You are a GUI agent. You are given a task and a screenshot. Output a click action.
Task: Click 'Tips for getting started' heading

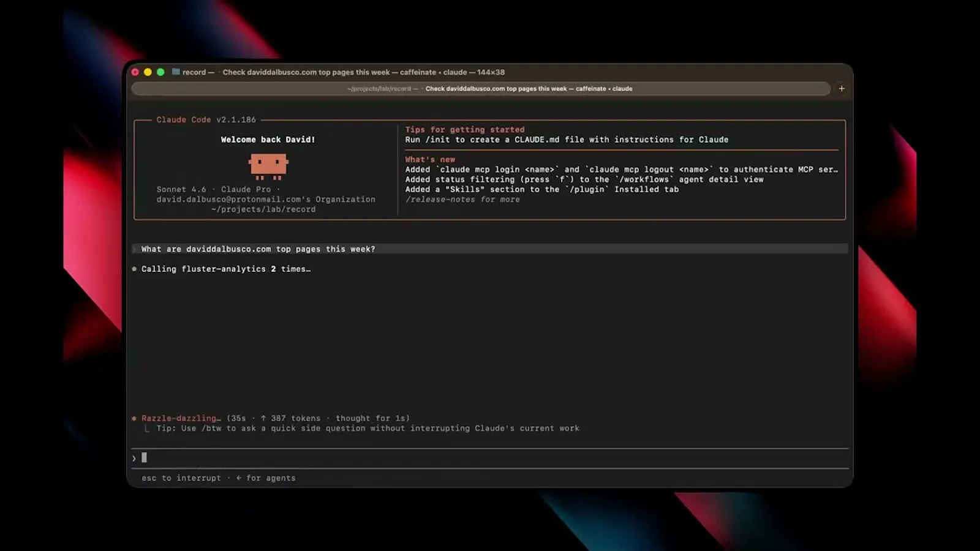coord(465,130)
